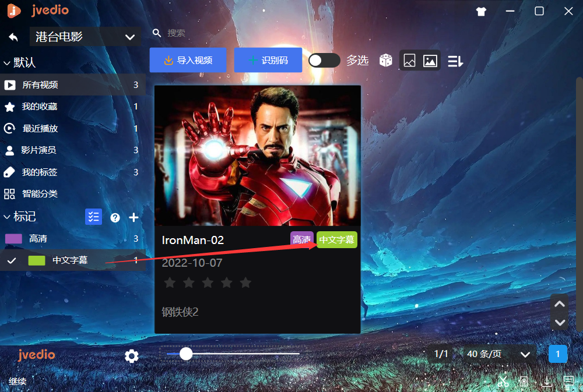Open 智能分类 smart categories
The height and width of the screenshot is (392, 583).
pos(72,193)
